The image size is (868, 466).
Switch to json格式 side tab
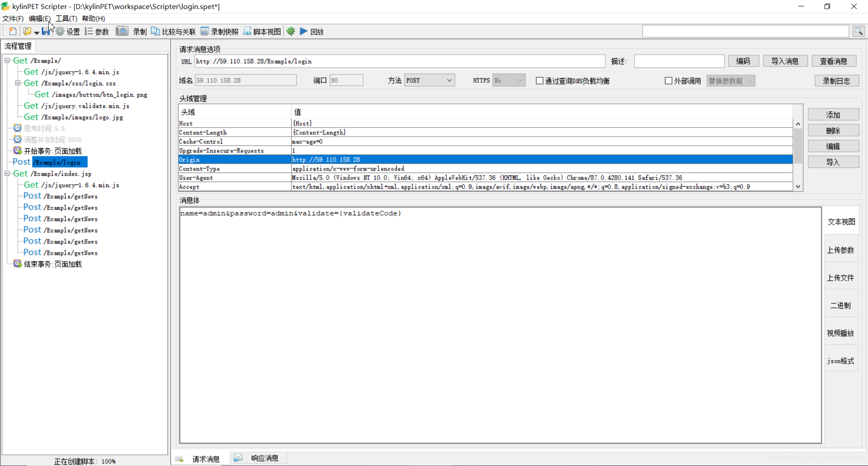pyautogui.click(x=841, y=361)
